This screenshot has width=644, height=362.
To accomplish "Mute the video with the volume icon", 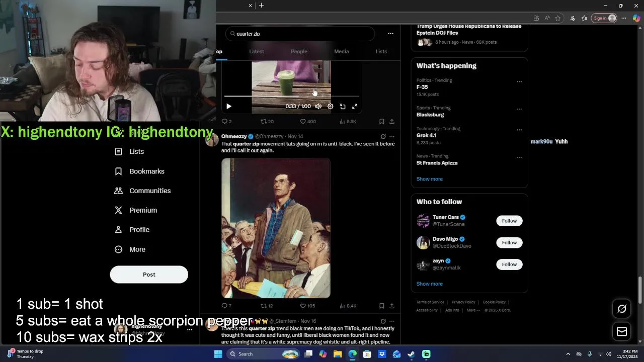I will pos(318,106).
